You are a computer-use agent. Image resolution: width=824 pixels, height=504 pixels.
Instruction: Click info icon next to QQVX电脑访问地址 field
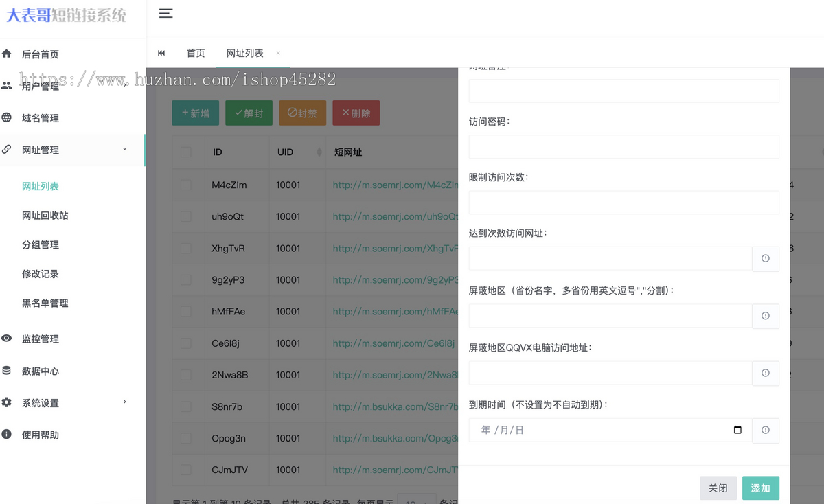click(x=766, y=373)
